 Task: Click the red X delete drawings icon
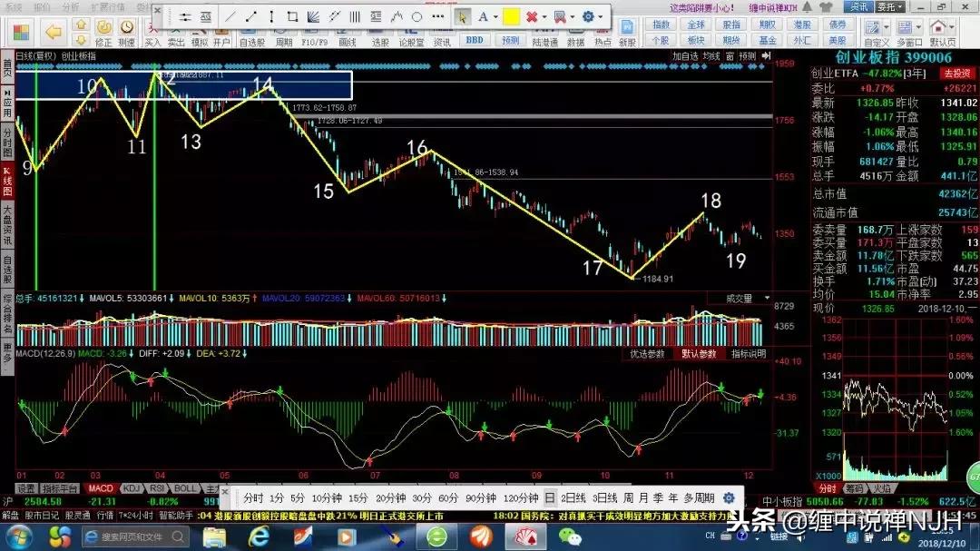(531, 17)
